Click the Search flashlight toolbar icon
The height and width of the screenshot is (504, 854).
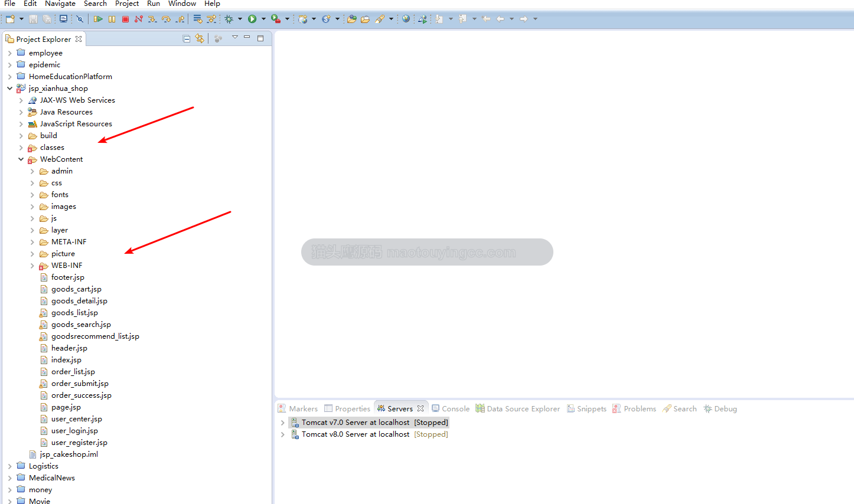380,19
